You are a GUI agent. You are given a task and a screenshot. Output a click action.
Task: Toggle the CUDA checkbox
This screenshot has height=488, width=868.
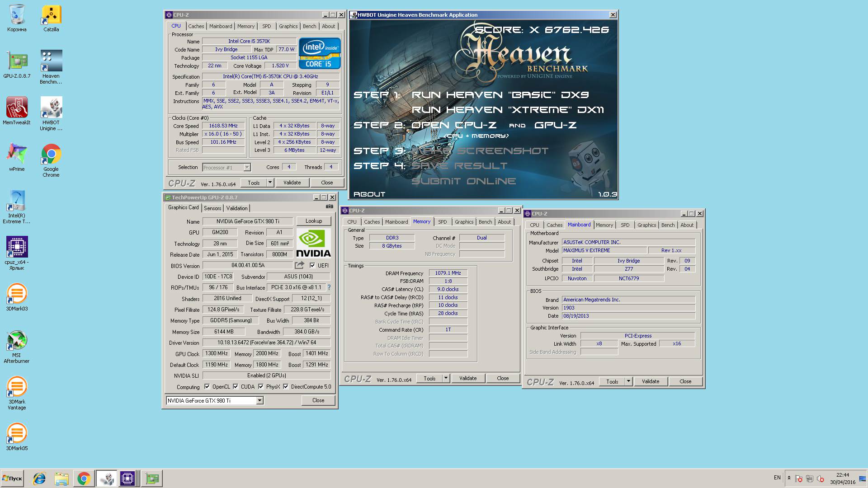(x=236, y=386)
